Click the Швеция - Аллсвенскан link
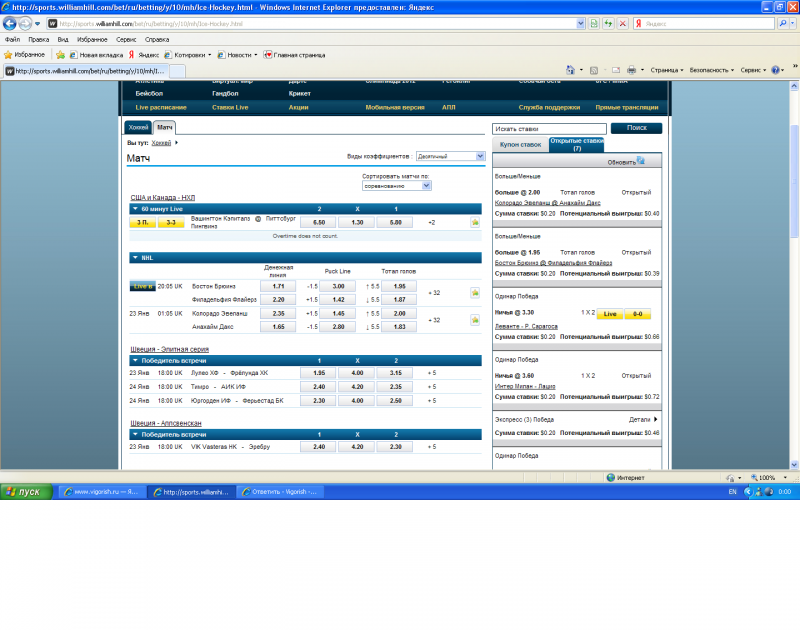 click(x=166, y=423)
